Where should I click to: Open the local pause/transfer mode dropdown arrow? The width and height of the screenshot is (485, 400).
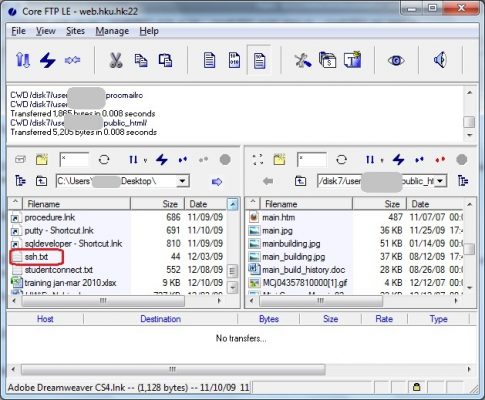145,160
